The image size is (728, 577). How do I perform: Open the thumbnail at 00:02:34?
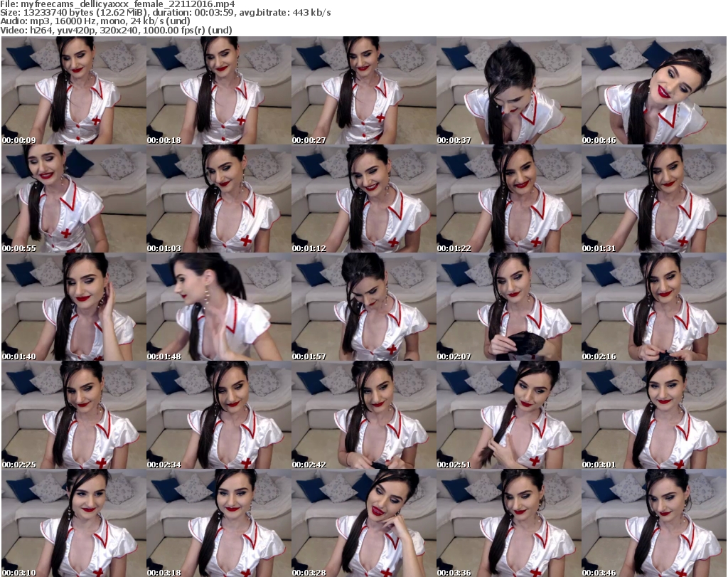[218, 415]
